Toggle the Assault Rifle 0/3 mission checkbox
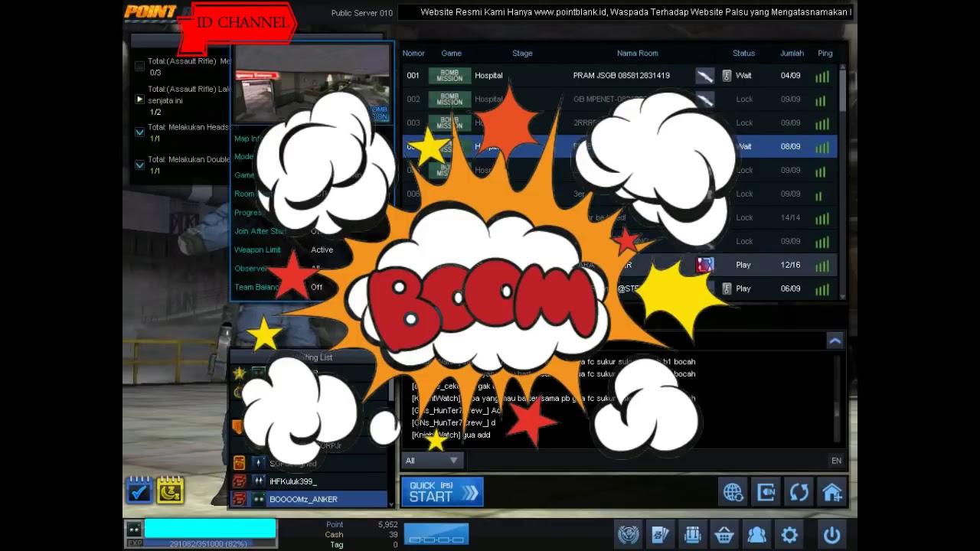 point(139,67)
